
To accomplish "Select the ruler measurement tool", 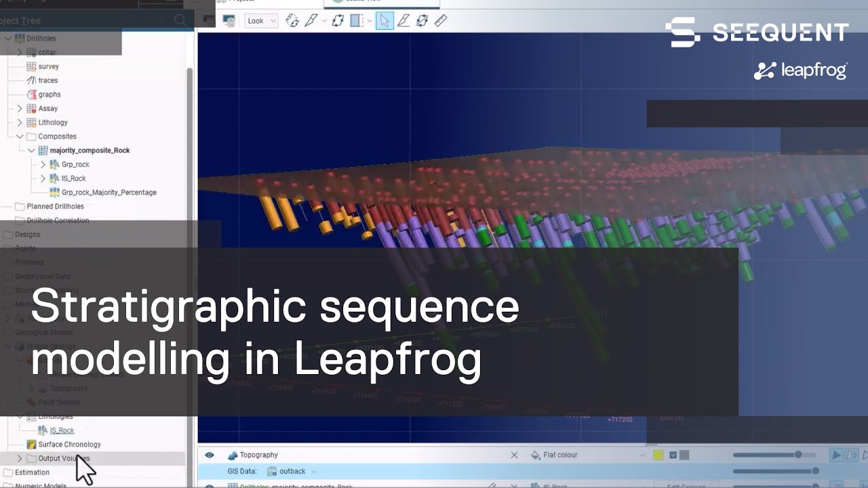I will click(441, 21).
